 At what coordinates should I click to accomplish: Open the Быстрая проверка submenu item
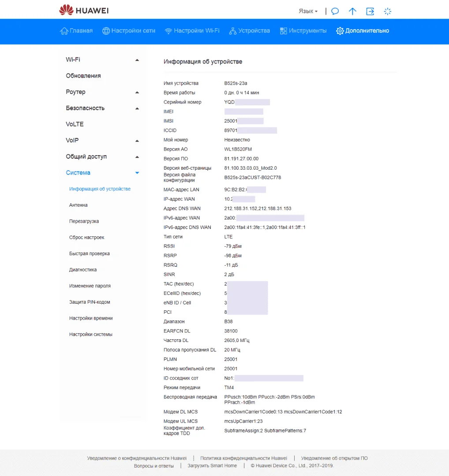pos(89,253)
